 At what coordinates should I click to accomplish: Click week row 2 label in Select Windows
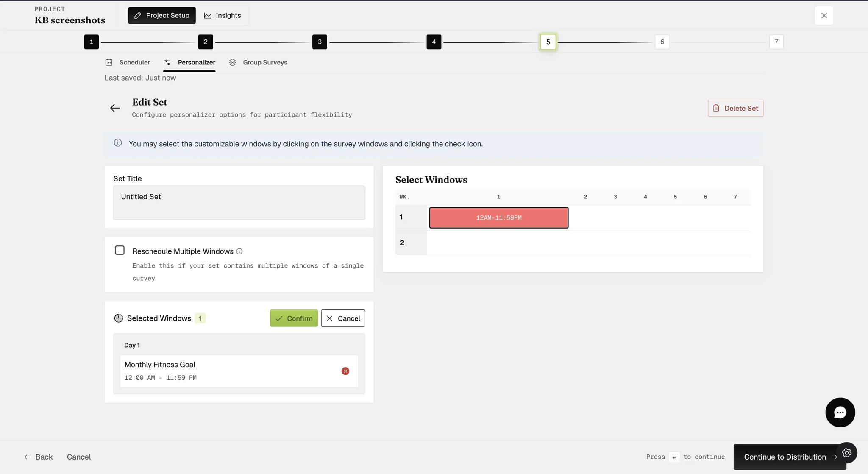(402, 243)
